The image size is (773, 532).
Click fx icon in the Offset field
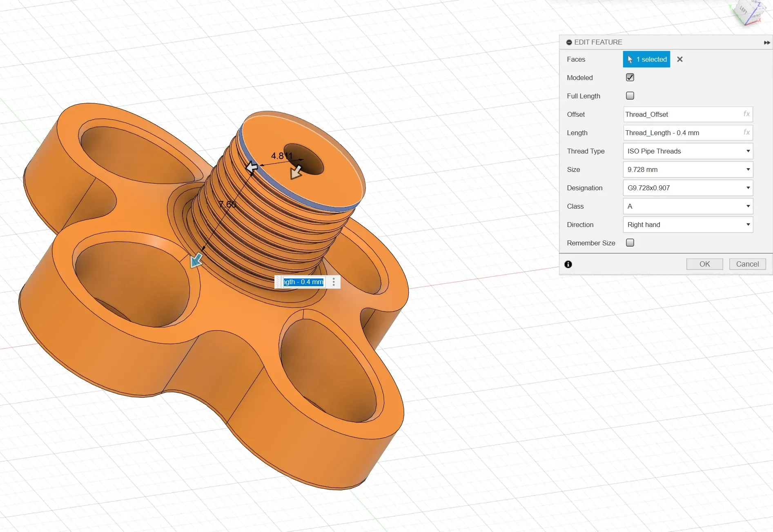[746, 114]
